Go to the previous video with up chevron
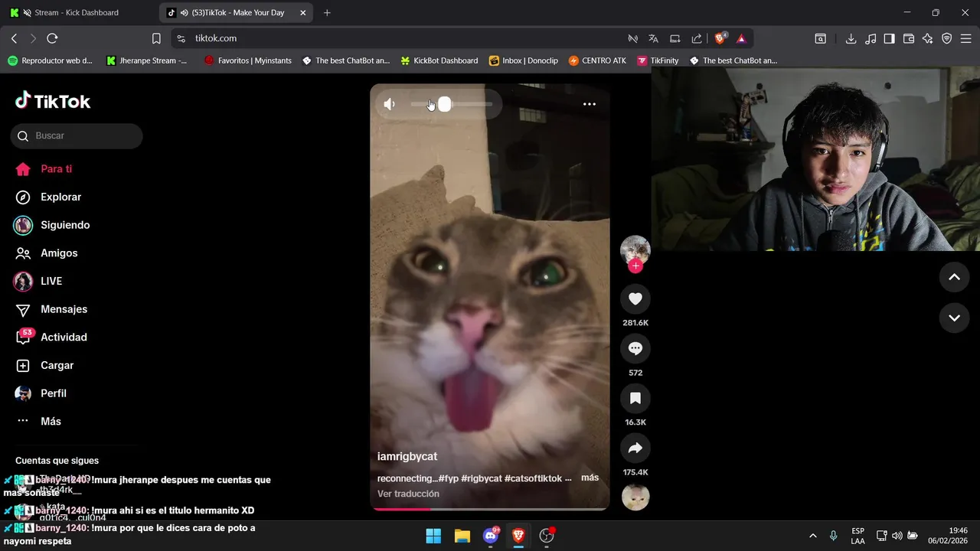The image size is (980, 551). click(954, 277)
